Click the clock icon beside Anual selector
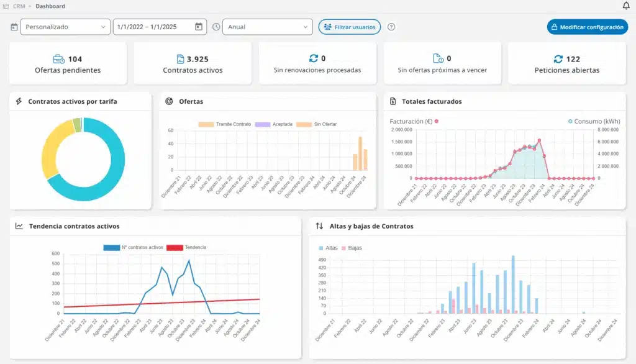Image resolution: width=636 pixels, height=364 pixels. [x=216, y=27]
